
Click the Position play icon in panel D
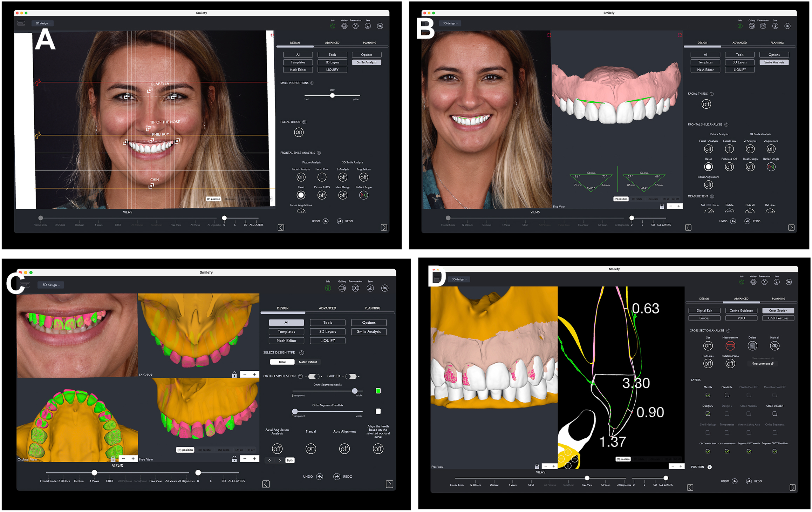(710, 467)
